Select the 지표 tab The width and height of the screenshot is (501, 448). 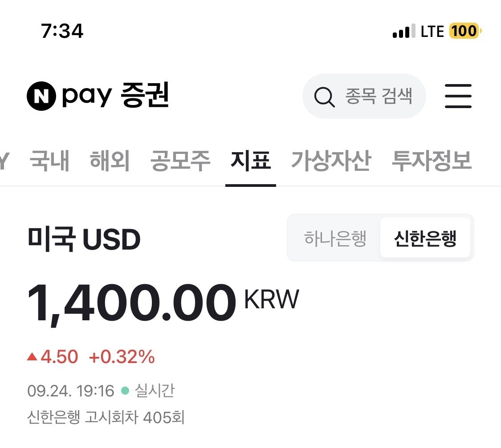coord(250,161)
